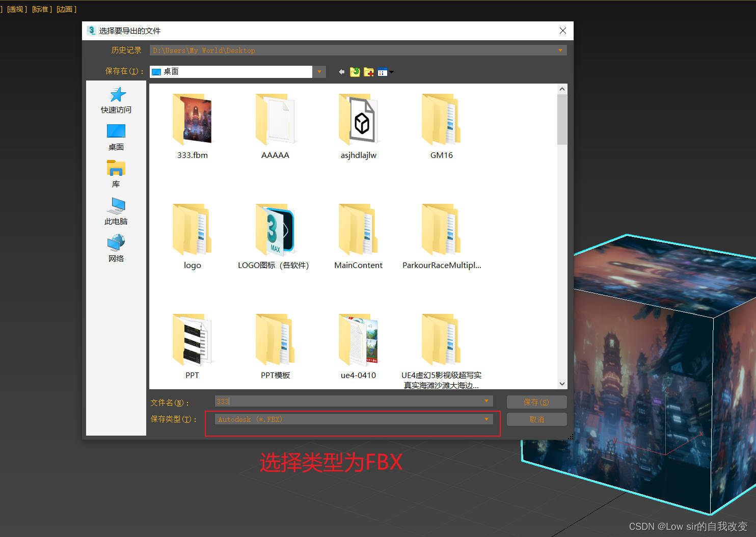756x537 pixels.
Task: Select the logo folder
Action: (192, 236)
